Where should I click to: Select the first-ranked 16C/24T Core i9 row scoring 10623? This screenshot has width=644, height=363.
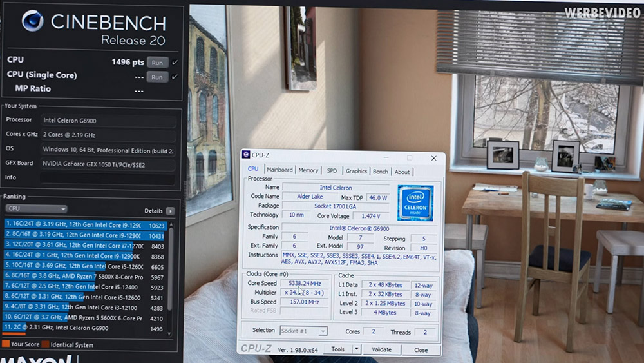[x=84, y=225]
